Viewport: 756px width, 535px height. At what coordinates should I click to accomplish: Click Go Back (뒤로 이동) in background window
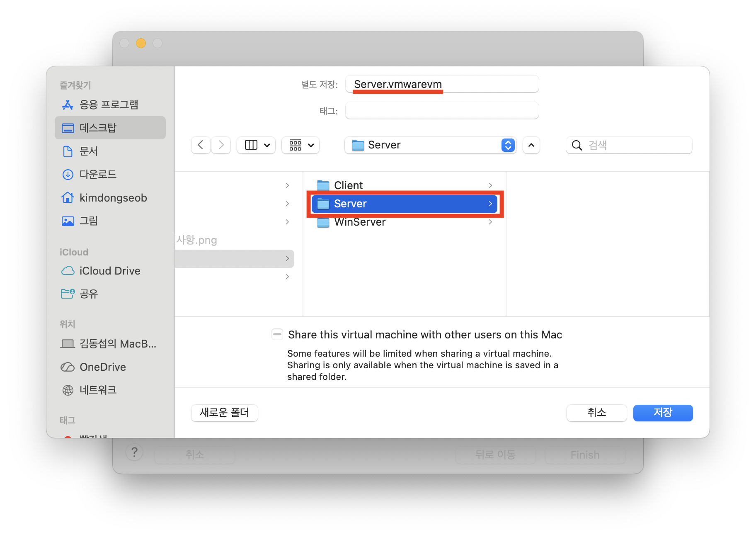[x=495, y=455]
